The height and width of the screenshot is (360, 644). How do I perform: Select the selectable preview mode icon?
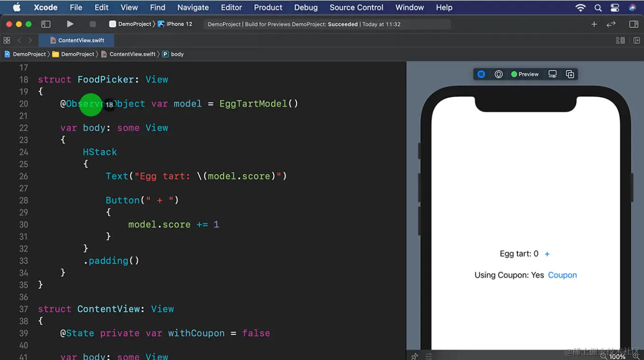(x=498, y=74)
